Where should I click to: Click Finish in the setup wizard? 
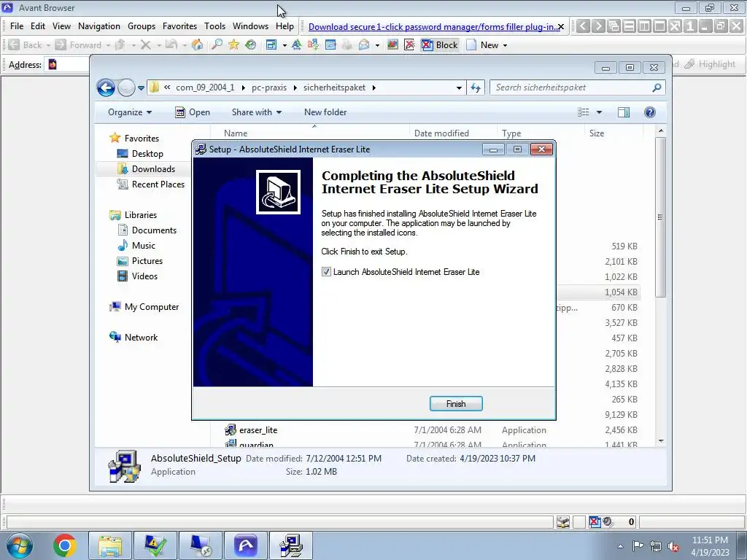(x=456, y=404)
